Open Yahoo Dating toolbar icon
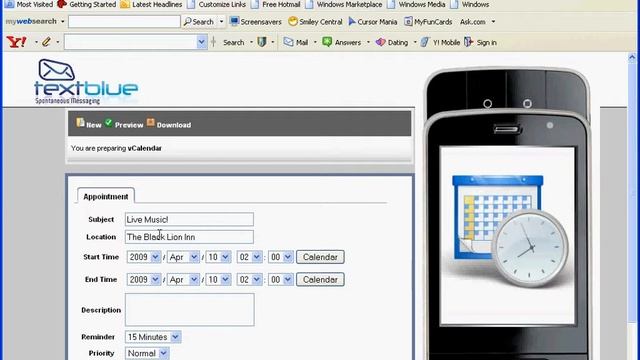640x360 pixels. 392,42
